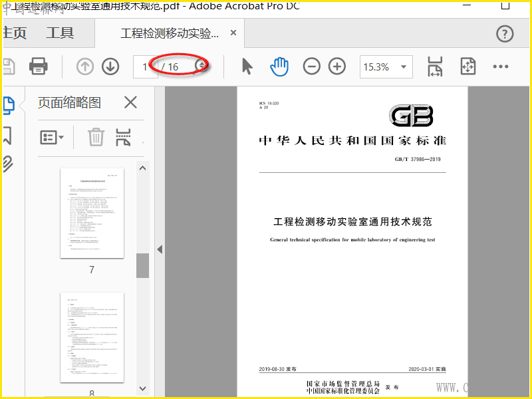Click the English subtitle General technical specification

click(x=352, y=240)
